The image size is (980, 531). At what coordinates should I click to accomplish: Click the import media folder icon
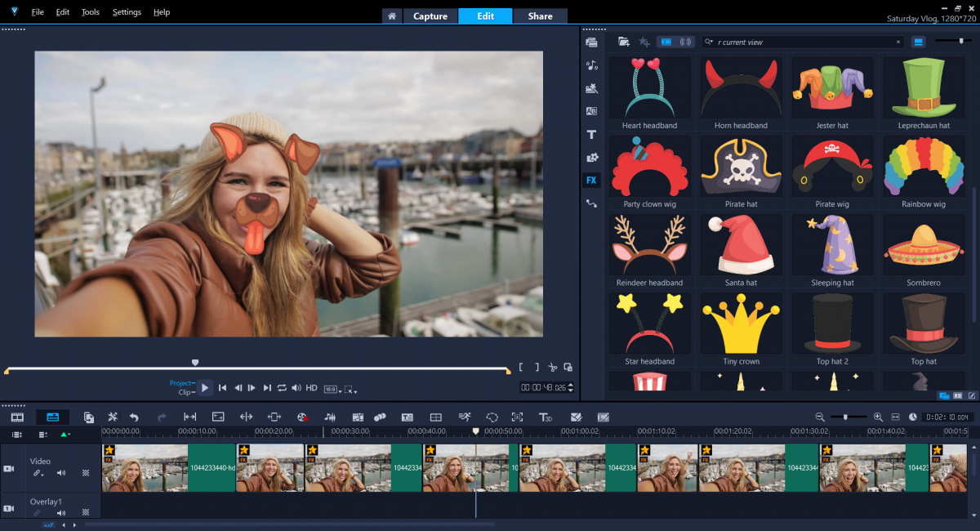pyautogui.click(x=624, y=42)
